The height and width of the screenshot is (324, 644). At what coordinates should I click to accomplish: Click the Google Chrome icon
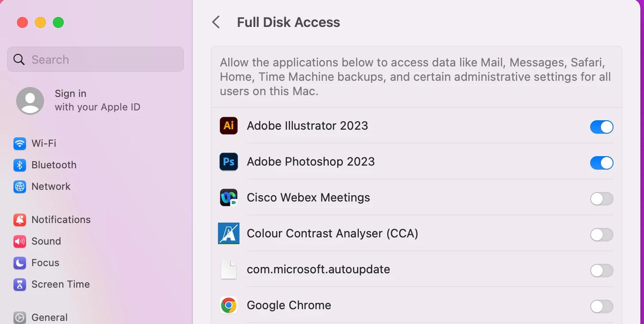(229, 305)
